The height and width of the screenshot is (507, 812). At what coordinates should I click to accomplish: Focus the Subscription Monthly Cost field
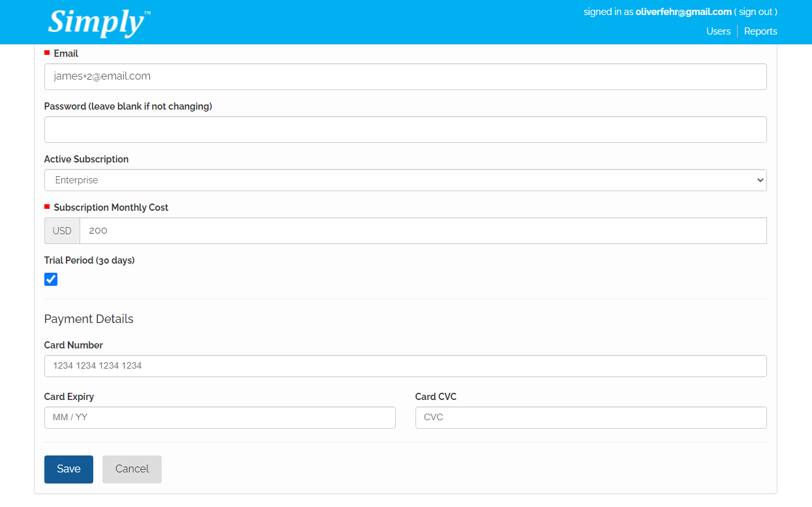pyautogui.click(x=423, y=230)
